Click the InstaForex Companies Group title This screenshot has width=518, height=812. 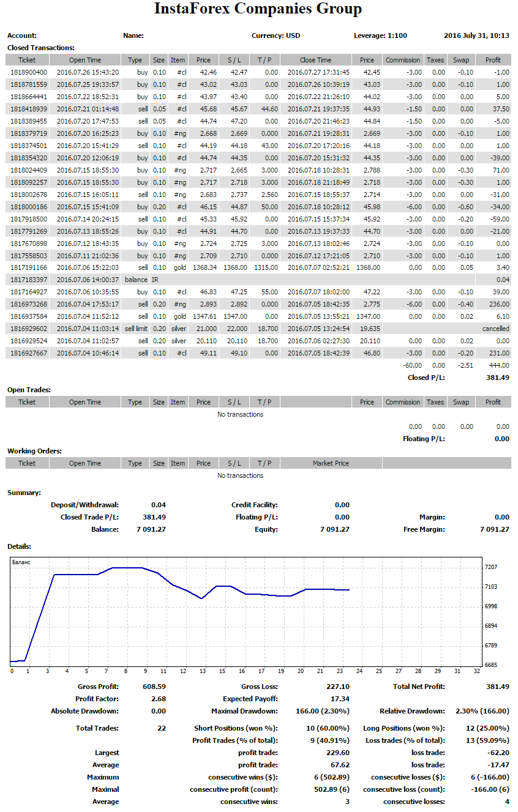[258, 9]
